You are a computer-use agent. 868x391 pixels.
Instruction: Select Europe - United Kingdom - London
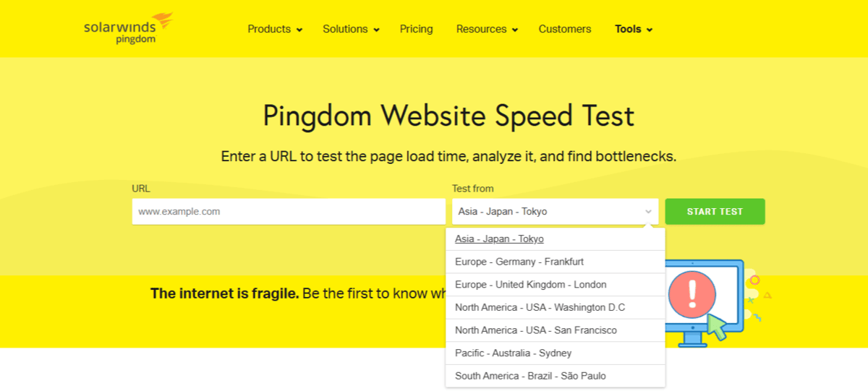tap(531, 285)
